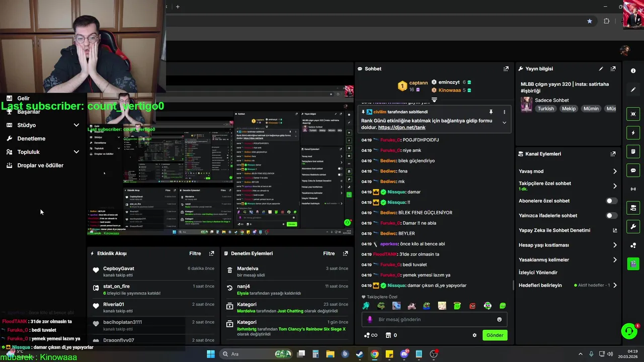Click the Turkish stream tag
This screenshot has height=362, width=644.
(x=545, y=109)
